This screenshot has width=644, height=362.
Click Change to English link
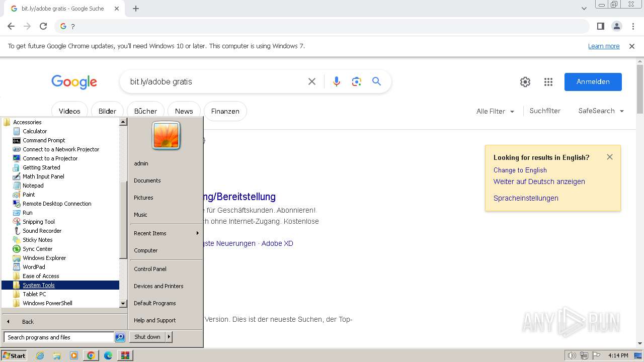(x=520, y=170)
